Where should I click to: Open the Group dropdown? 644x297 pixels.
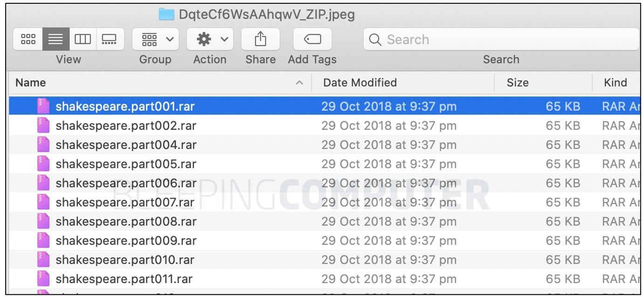coord(155,40)
